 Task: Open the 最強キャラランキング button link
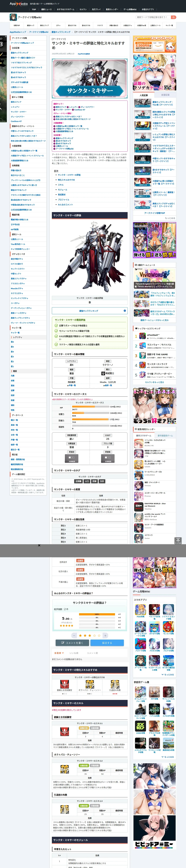(x=90, y=311)
